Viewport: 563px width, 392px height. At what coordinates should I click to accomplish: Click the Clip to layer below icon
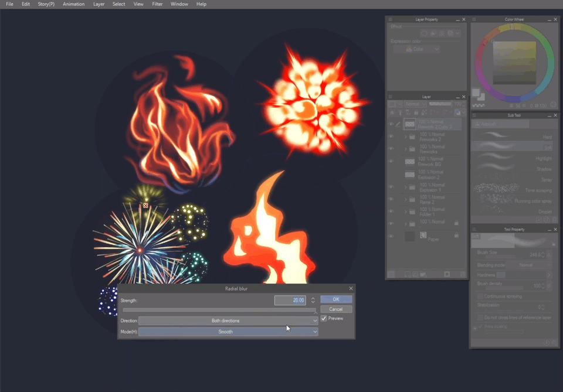(x=392, y=113)
